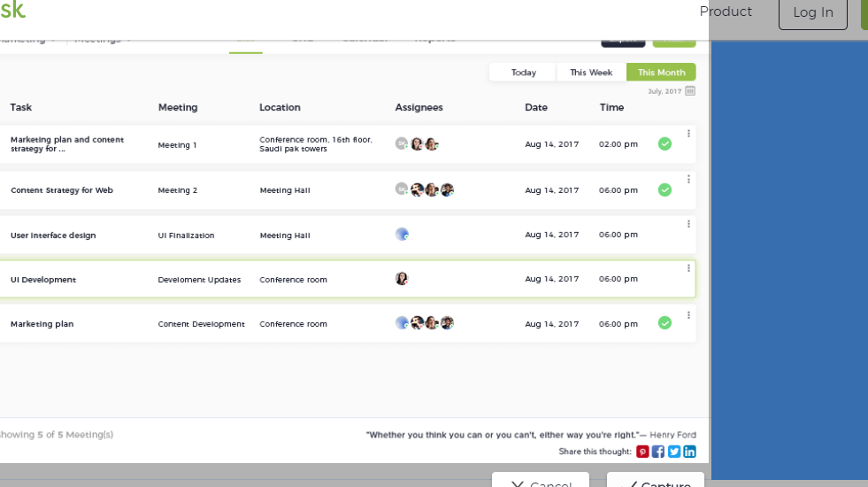Image resolution: width=868 pixels, height=487 pixels.
Task: Expand options menu for User interface design row
Action: (688, 224)
